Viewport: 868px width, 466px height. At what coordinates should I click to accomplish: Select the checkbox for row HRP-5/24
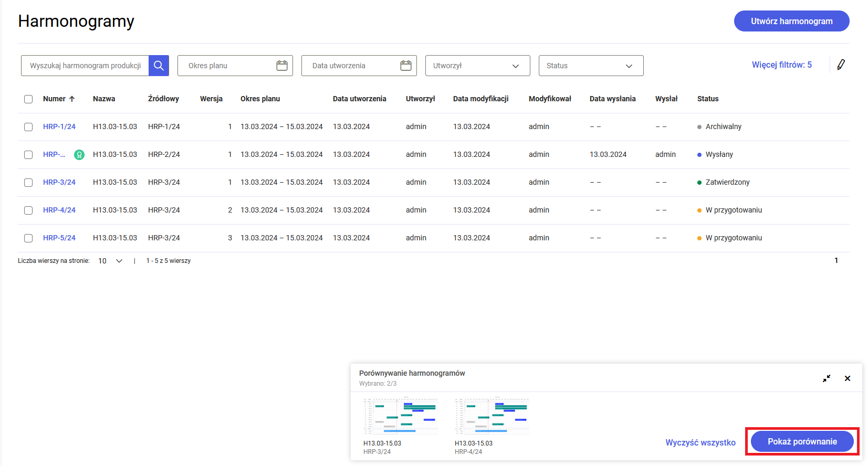click(28, 238)
